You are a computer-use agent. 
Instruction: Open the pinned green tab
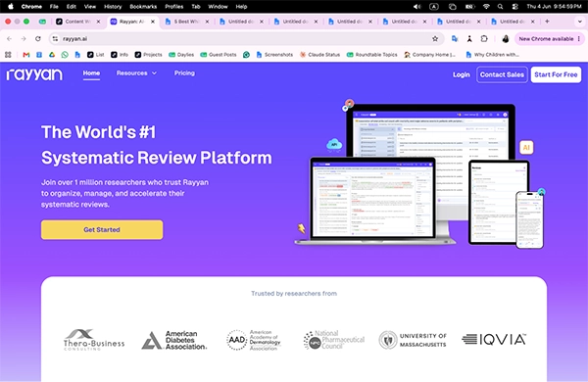point(42,22)
